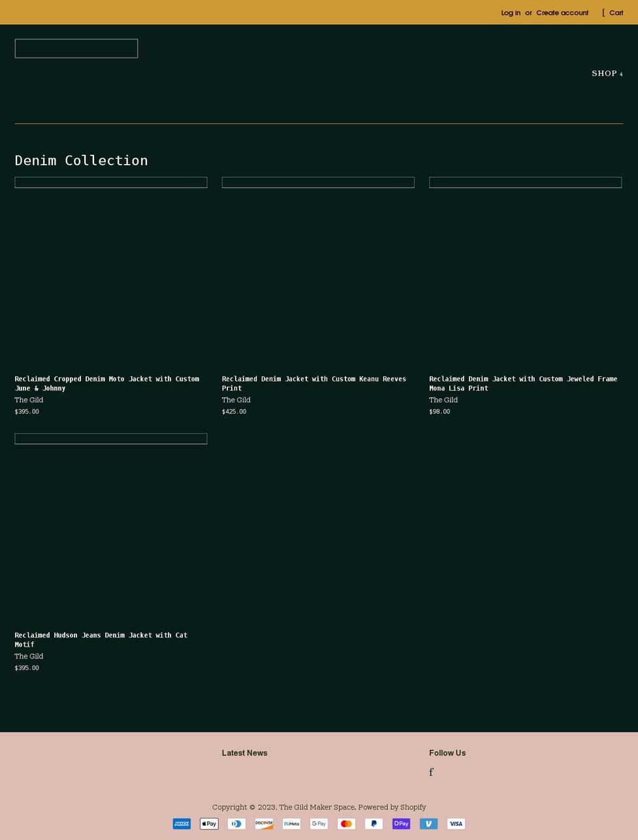The width and height of the screenshot is (638, 840).
Task: Open the Create account link
Action: coord(562,12)
